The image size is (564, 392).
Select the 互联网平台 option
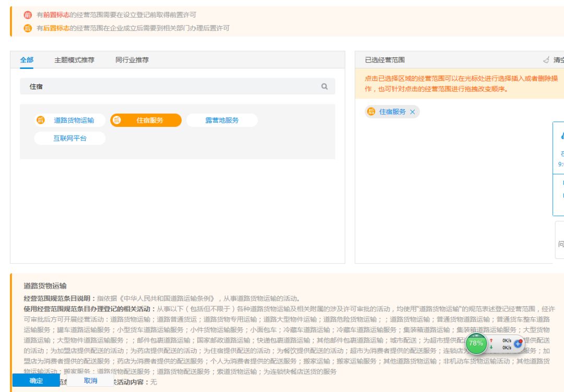70,138
